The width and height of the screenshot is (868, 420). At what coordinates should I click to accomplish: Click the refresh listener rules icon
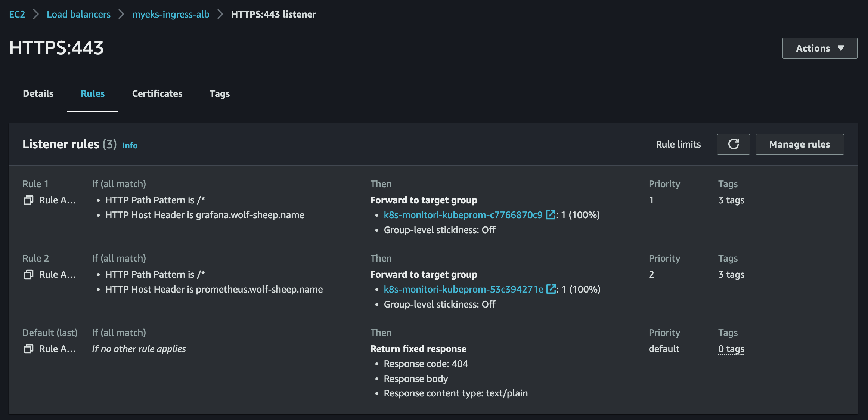(733, 144)
